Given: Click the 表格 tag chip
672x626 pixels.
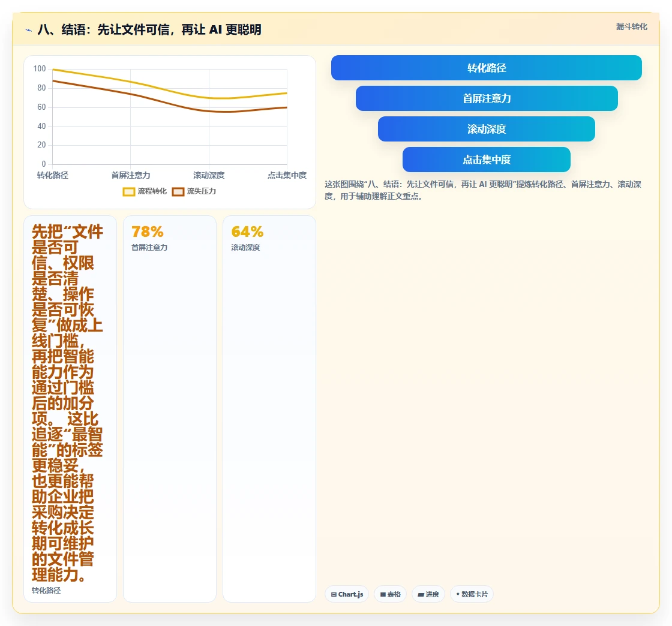Looking at the screenshot, I should tap(391, 594).
